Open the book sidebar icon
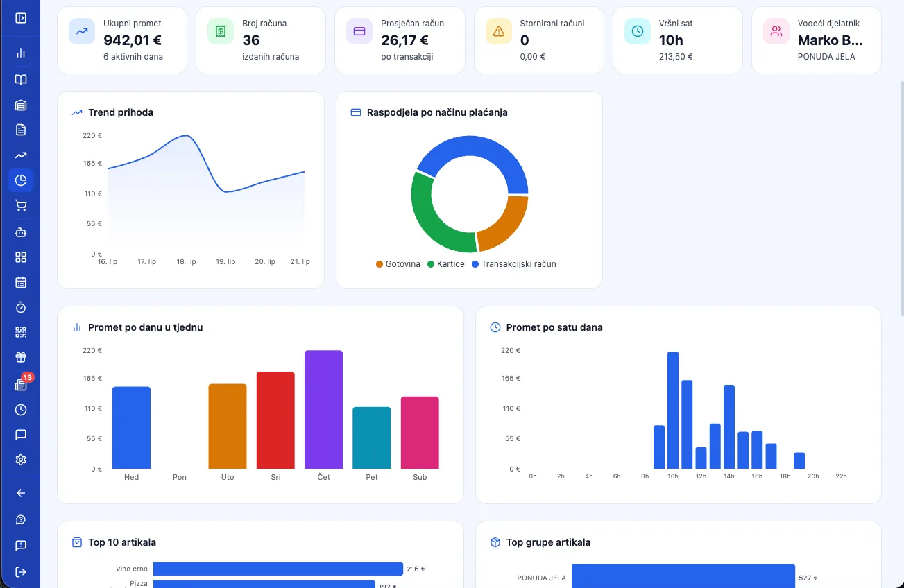The height and width of the screenshot is (588, 904). (x=21, y=79)
